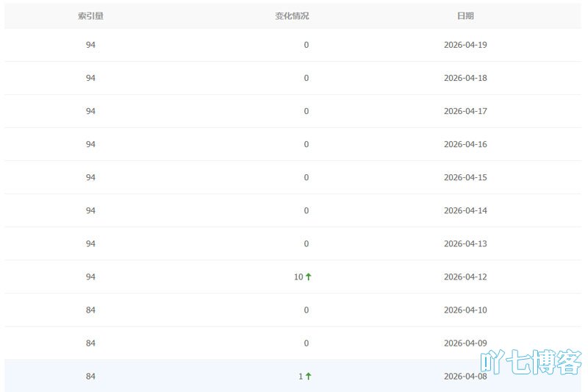Click the 吖七博客 watermark logo

click(x=531, y=363)
